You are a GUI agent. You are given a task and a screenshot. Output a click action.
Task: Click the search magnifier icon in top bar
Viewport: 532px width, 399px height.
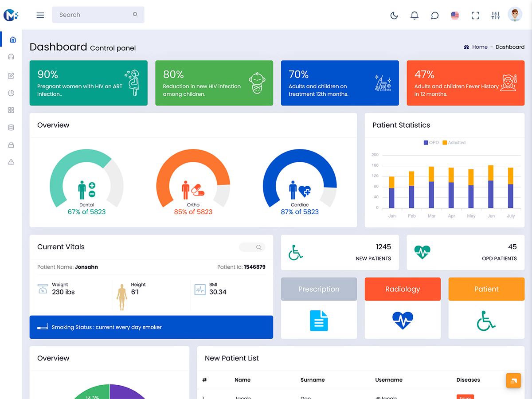pos(135,15)
